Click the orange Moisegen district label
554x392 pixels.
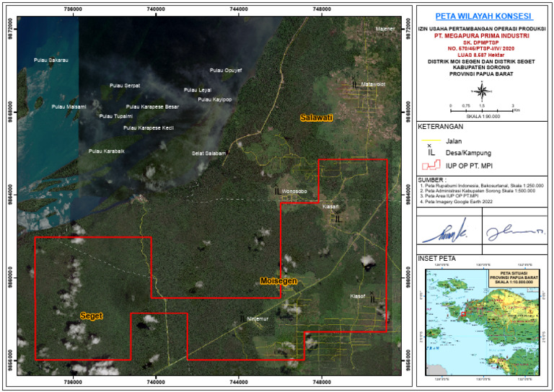(278, 281)
